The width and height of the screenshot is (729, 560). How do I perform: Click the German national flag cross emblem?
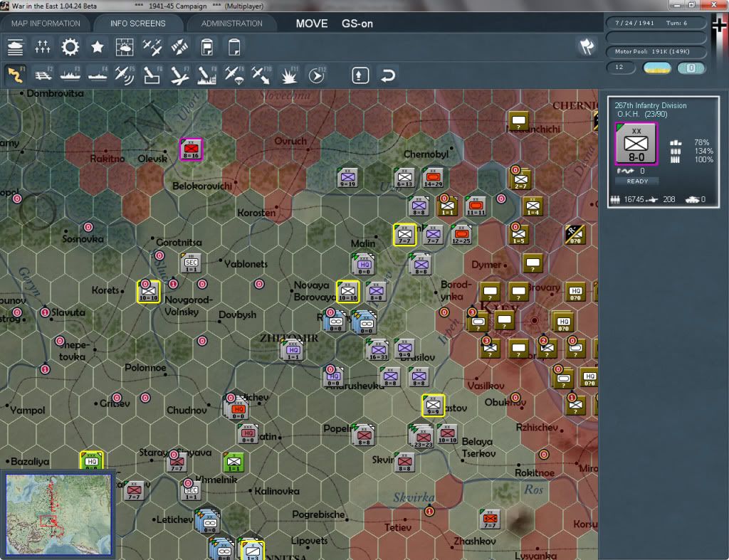pyautogui.click(x=719, y=24)
